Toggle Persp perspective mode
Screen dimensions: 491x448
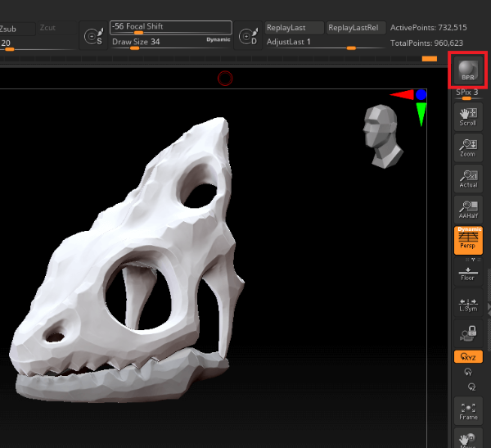pyautogui.click(x=468, y=242)
